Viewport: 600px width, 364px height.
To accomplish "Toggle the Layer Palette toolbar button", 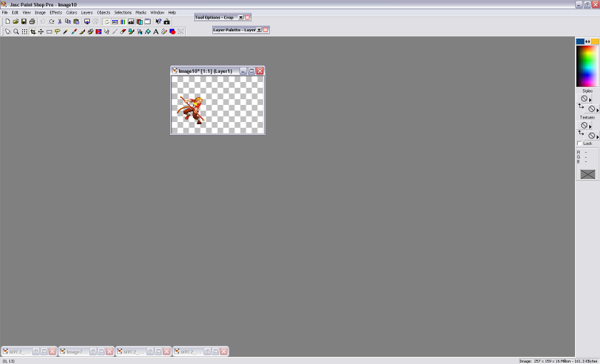I will (x=139, y=21).
